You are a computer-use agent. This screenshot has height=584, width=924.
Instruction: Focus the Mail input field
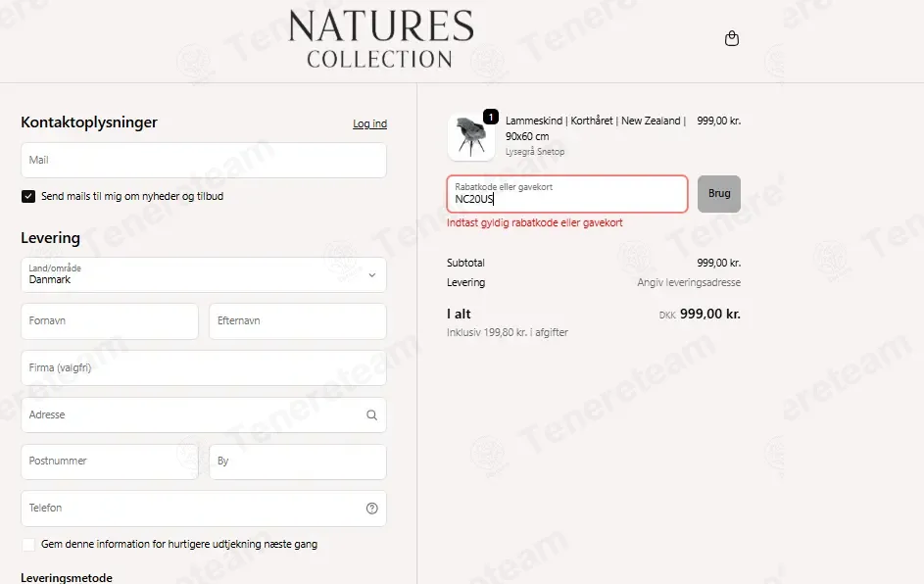[x=203, y=161]
